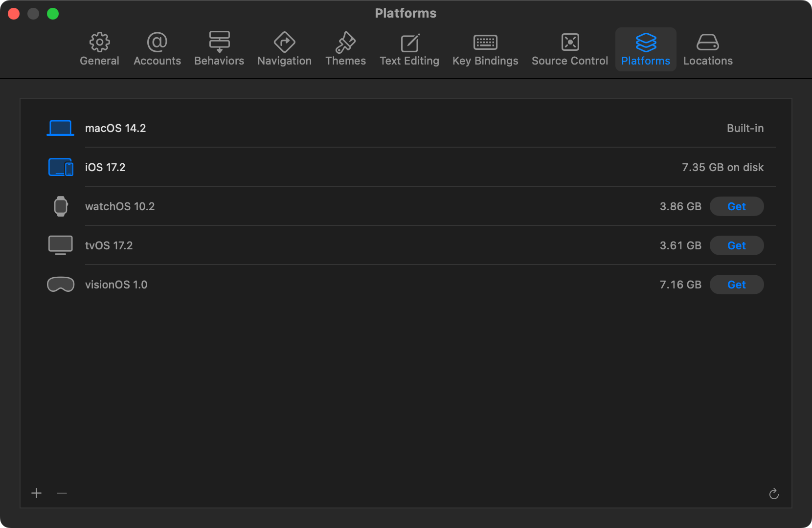Open the Key Bindings pane
Image resolution: width=812 pixels, height=528 pixels.
[x=485, y=48]
